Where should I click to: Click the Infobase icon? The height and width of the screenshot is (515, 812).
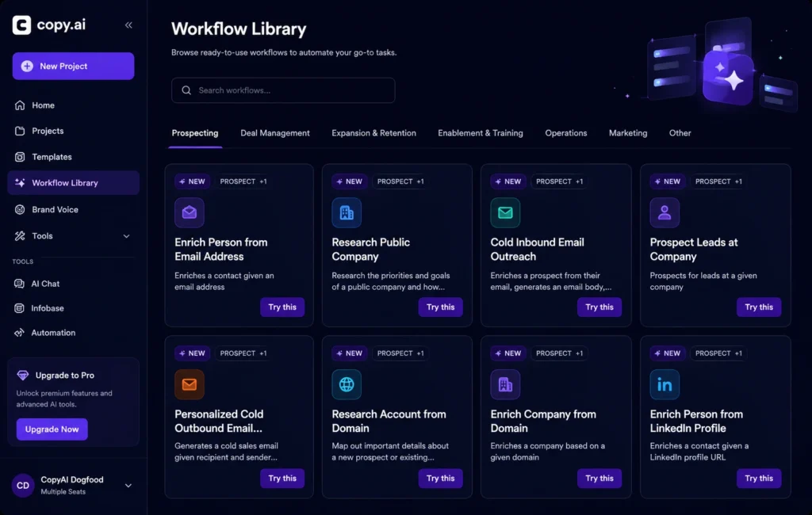19,308
